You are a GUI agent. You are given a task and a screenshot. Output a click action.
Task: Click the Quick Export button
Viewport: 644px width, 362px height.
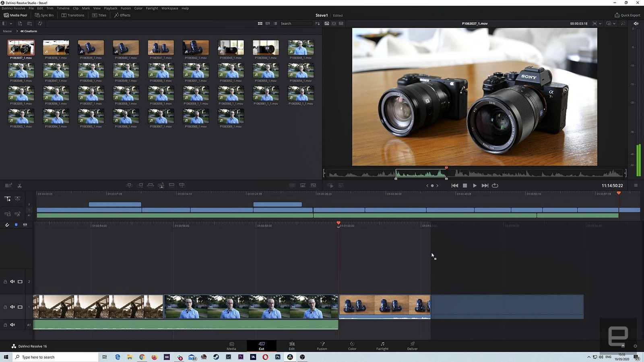[x=627, y=15]
